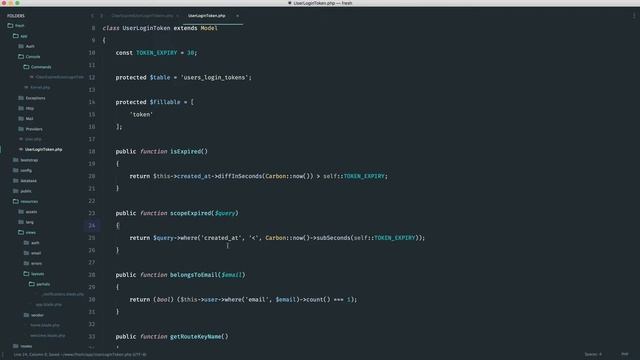640x360 pixels.
Task: Select the UserLoginToken.php tab
Action: click(207, 16)
